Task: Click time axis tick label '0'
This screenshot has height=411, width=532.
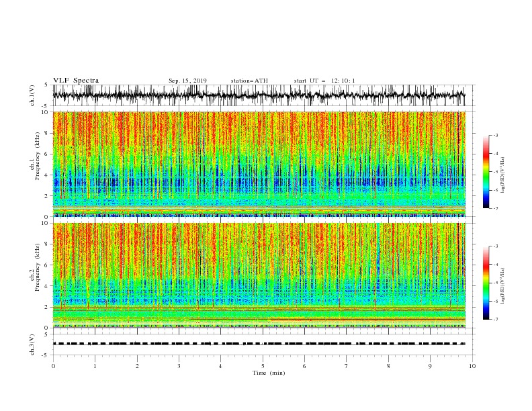Action: click(x=53, y=366)
